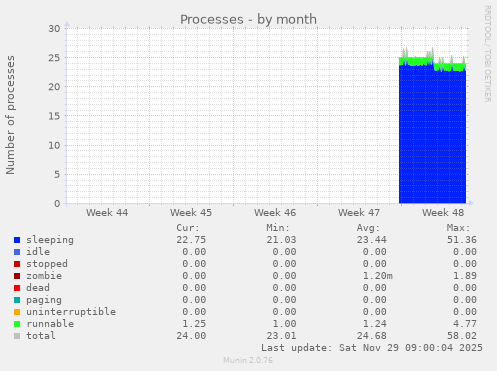Click the 'Number of processes' axis title
The width and height of the screenshot is (497, 371).
tap(10, 115)
